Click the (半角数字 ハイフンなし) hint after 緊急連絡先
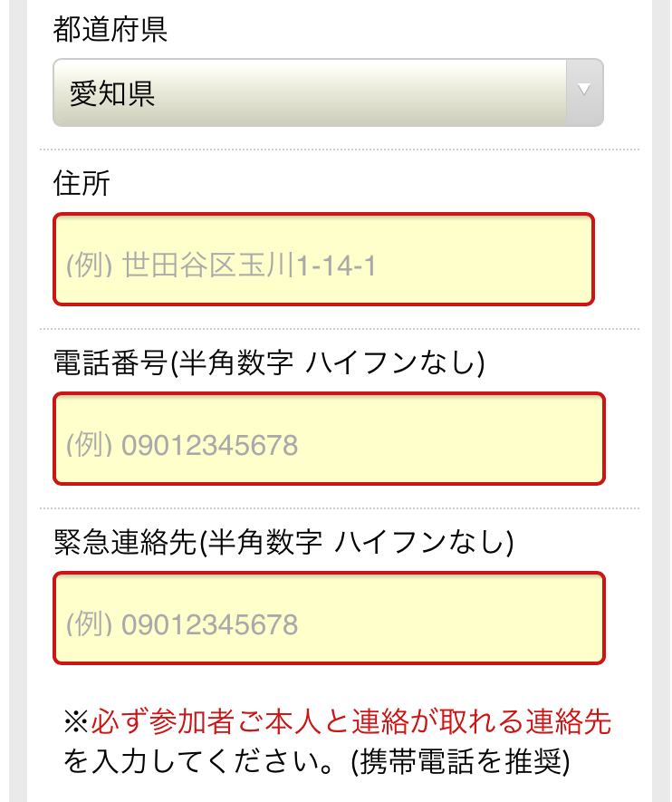The image size is (672, 802). [x=356, y=542]
